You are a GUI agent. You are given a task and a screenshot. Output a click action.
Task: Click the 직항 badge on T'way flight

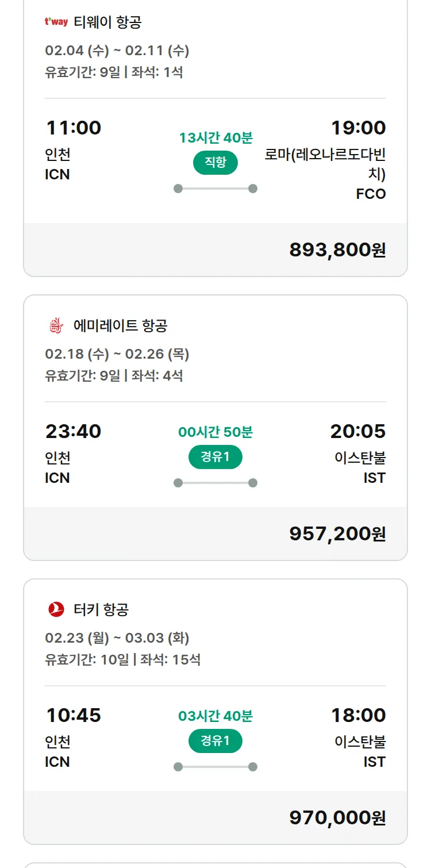click(x=215, y=163)
